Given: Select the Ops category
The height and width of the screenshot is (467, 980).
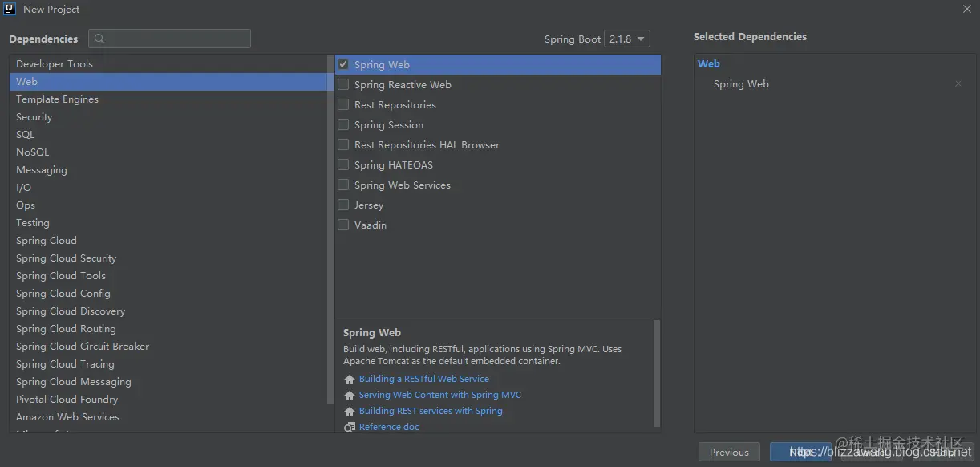Looking at the screenshot, I should (x=168, y=205).
